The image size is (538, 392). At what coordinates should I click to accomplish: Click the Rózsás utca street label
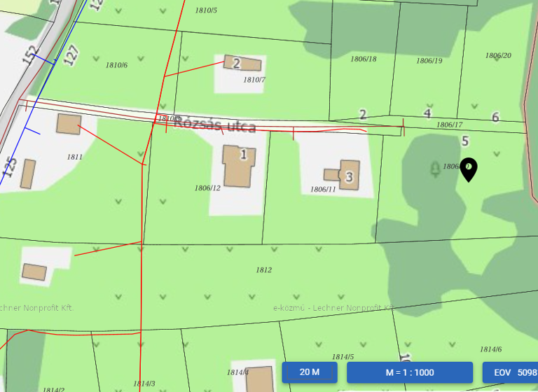click(214, 125)
